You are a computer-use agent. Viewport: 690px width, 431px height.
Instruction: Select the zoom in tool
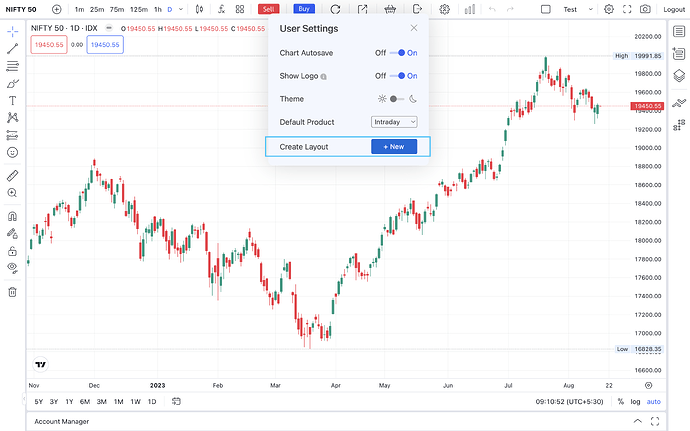pos(12,193)
